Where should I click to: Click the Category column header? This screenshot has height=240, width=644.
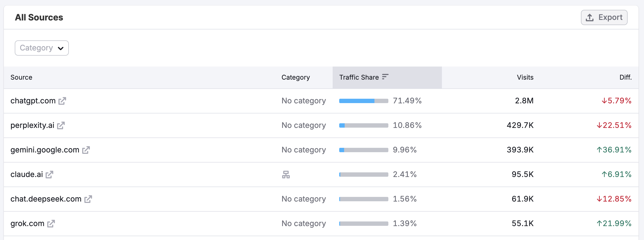[x=296, y=77]
